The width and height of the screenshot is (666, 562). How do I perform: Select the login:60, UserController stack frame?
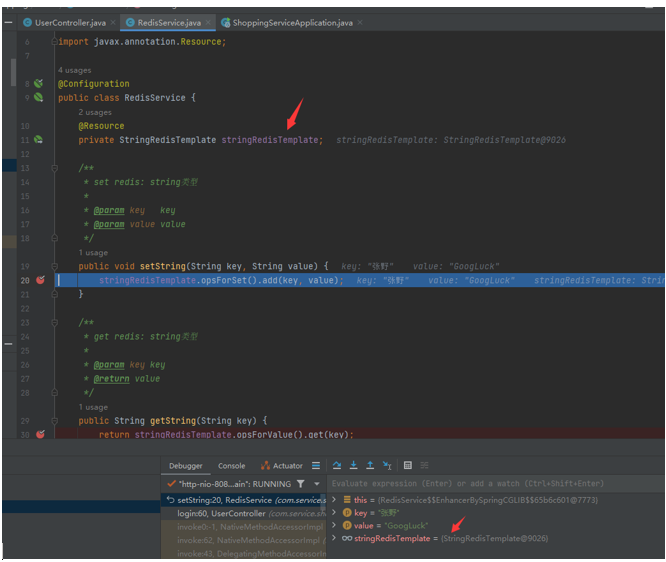243,513
